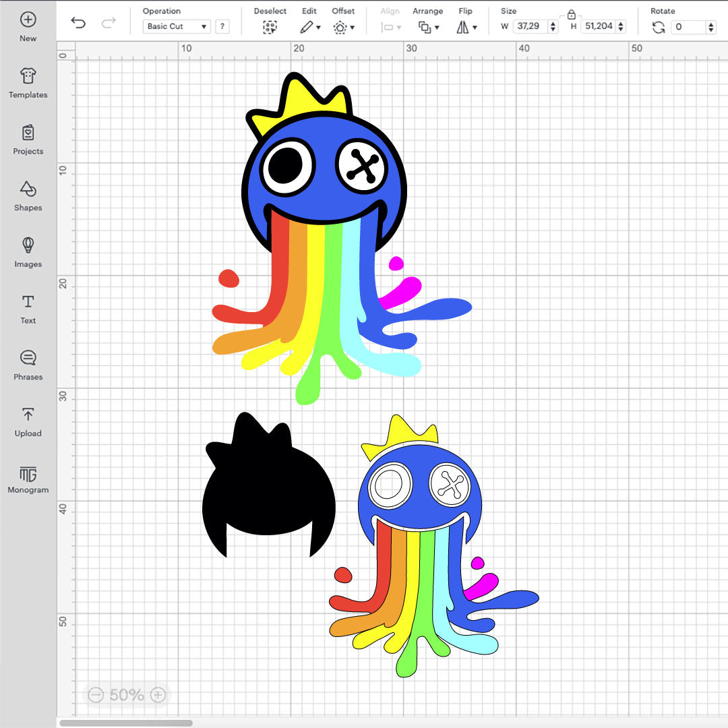Open the Templates panel
Screen dimensions: 728x728
pos(28,83)
